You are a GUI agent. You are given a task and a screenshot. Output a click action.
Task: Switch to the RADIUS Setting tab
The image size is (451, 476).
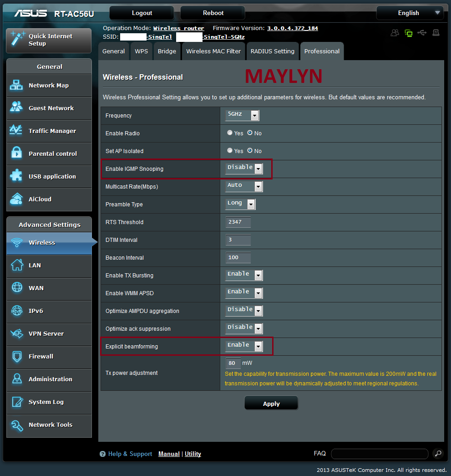[273, 51]
